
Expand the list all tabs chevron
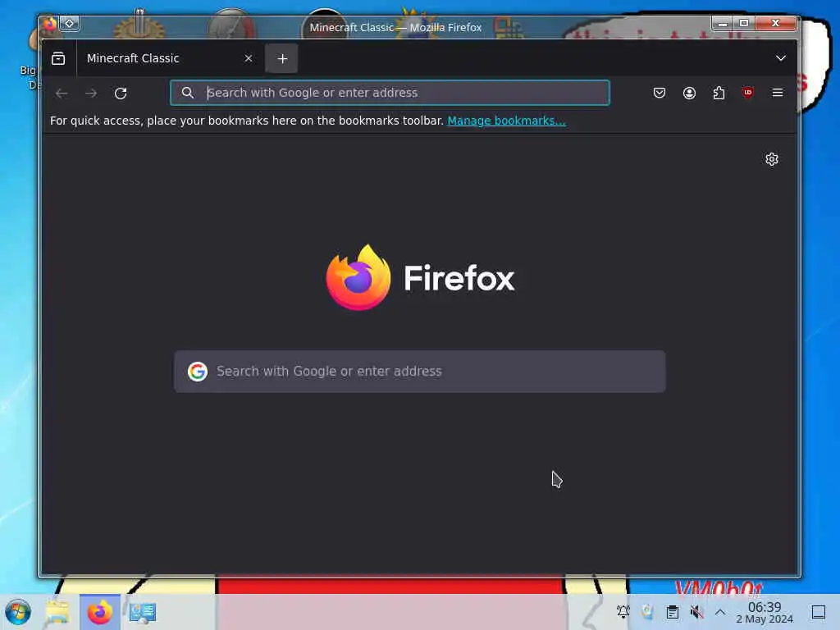tap(781, 58)
